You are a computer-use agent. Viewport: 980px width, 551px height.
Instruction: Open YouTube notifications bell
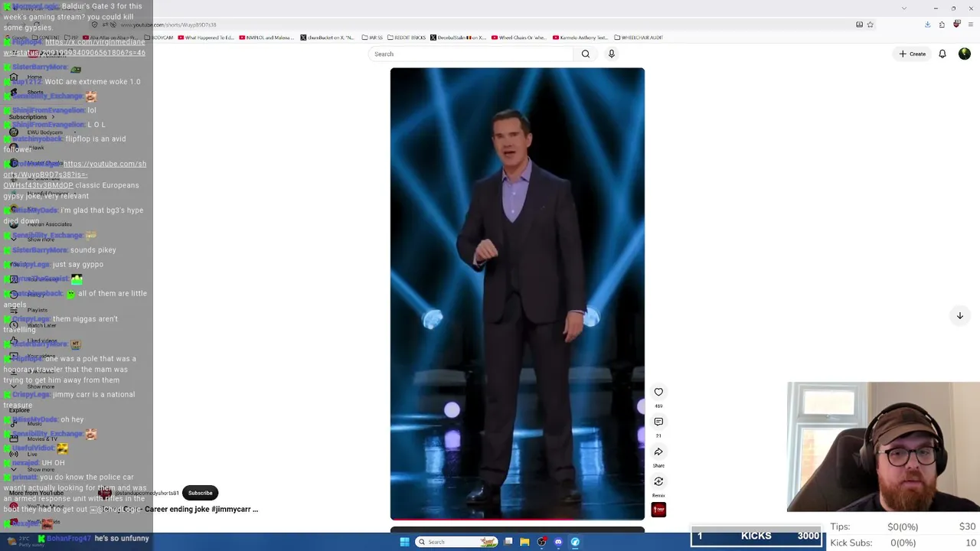[x=942, y=54]
